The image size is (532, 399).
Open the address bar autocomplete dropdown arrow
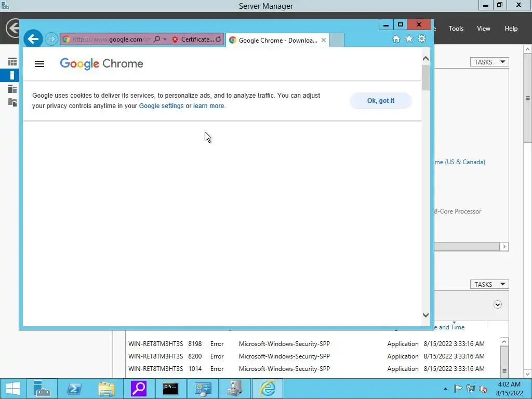pos(165,39)
